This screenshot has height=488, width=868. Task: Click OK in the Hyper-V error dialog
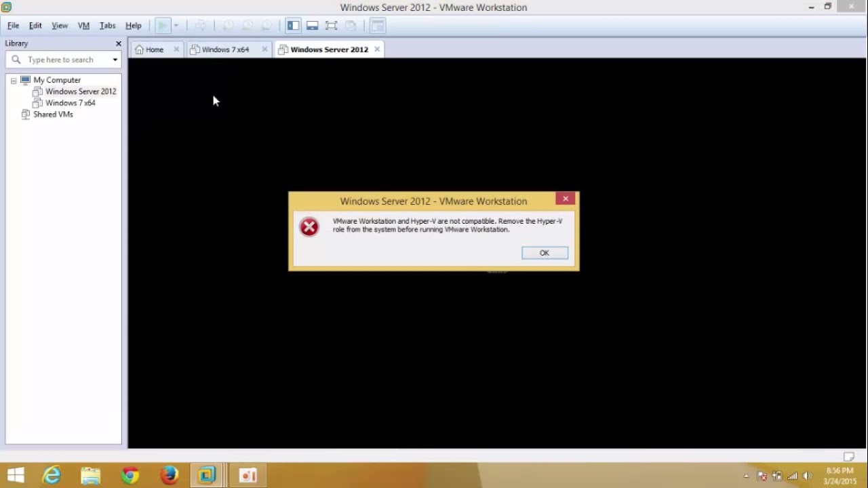[545, 253]
